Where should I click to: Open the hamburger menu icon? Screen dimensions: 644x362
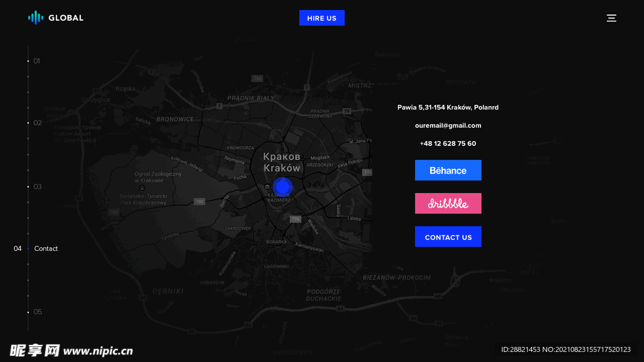tap(611, 18)
